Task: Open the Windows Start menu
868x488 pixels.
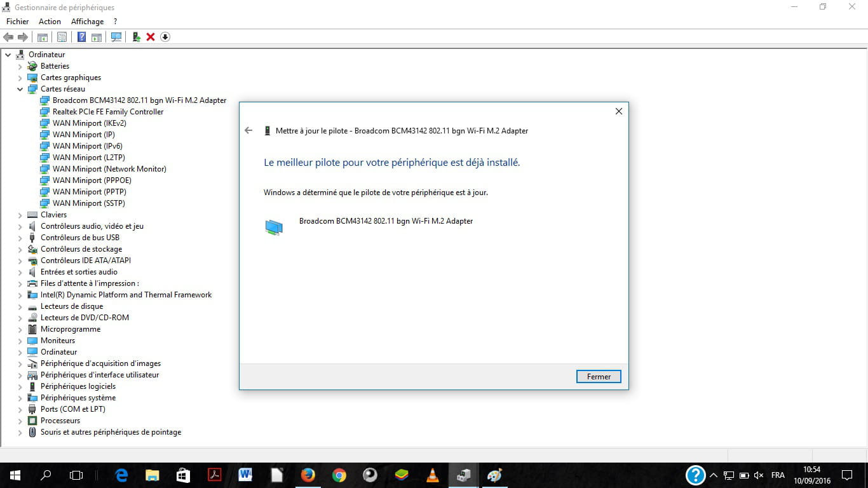Action: [x=15, y=475]
